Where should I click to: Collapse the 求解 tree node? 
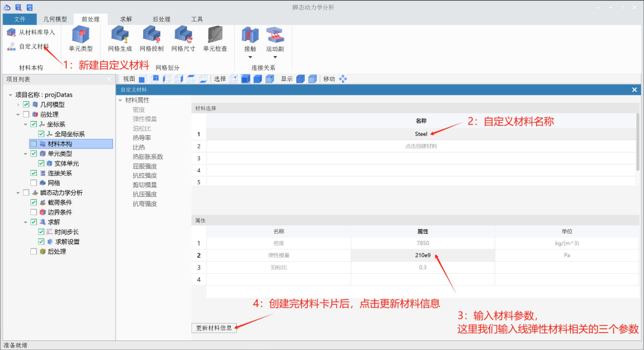coord(26,222)
